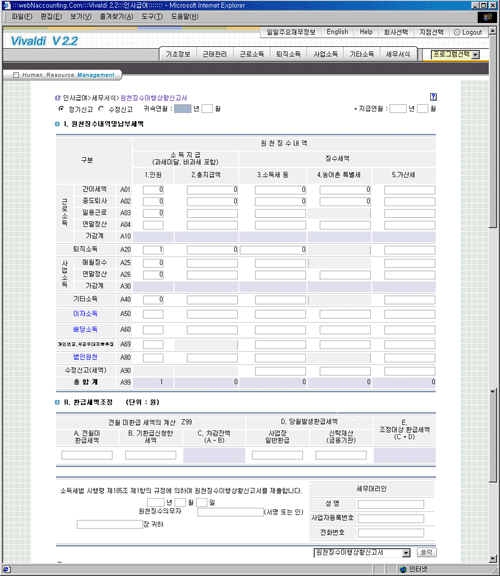Click the 전화번호 input field
The width and height of the screenshot is (500, 576).
[x=391, y=533]
